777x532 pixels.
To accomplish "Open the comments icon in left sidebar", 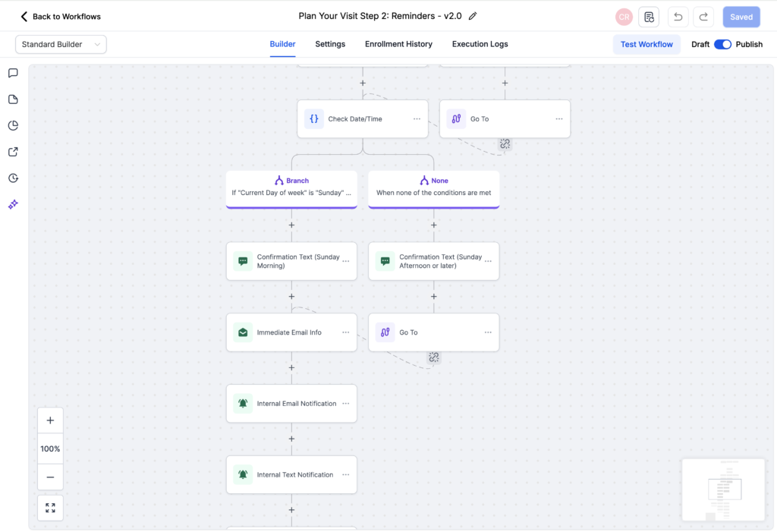I will click(13, 74).
